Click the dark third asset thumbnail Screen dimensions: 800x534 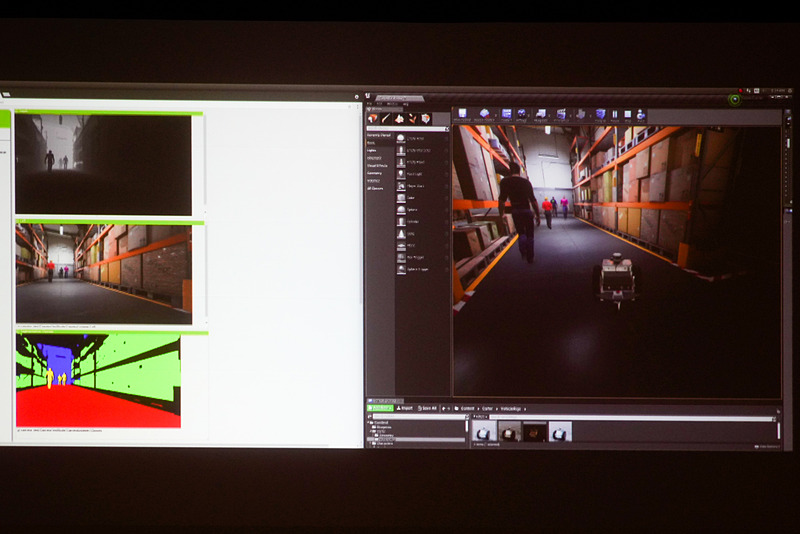click(x=534, y=431)
